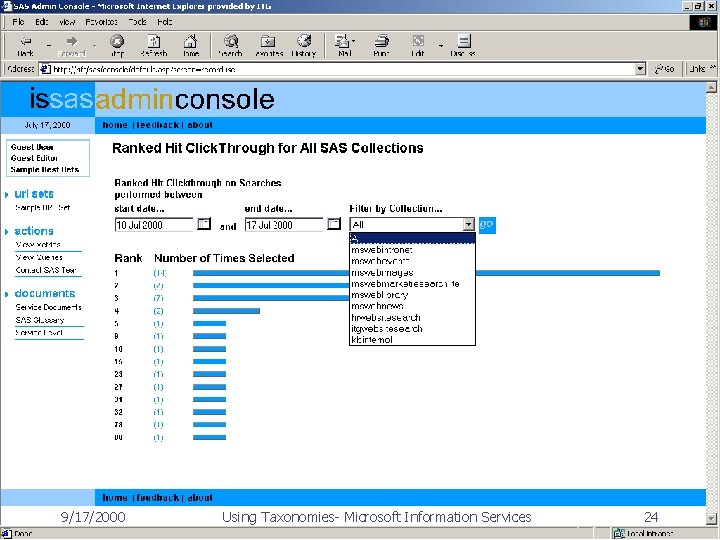Screen dimensions: 720x540
Task: Click the page scrollbar down arrow
Action: 711,519
